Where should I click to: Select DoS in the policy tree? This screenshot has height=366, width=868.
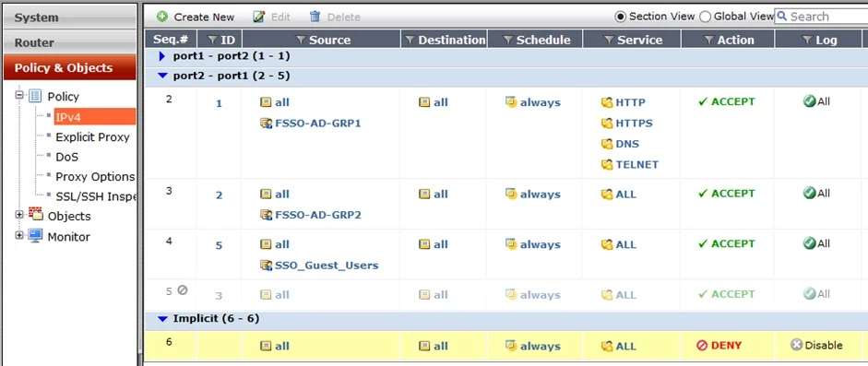(x=67, y=157)
